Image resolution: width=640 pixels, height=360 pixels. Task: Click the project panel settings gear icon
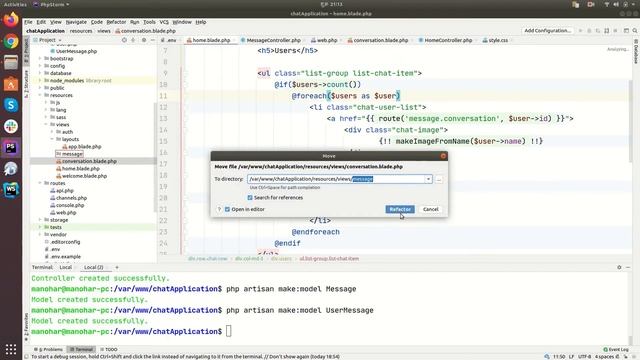[144, 40]
